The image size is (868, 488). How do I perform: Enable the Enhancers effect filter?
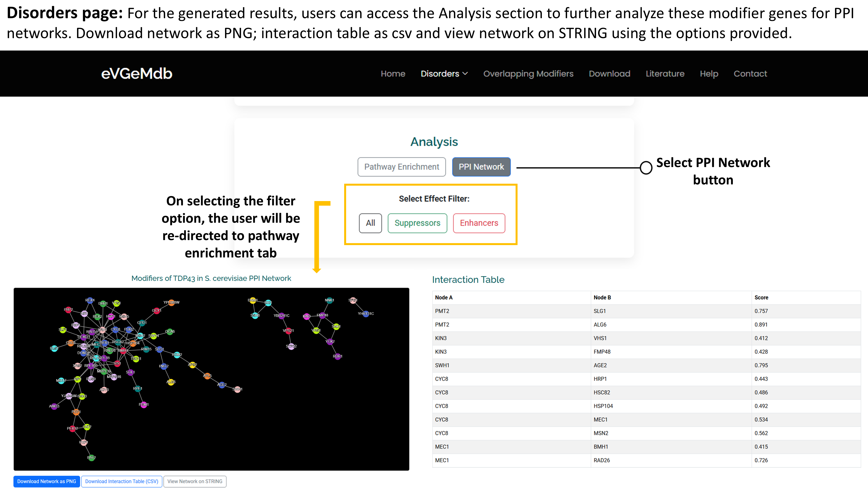click(479, 223)
